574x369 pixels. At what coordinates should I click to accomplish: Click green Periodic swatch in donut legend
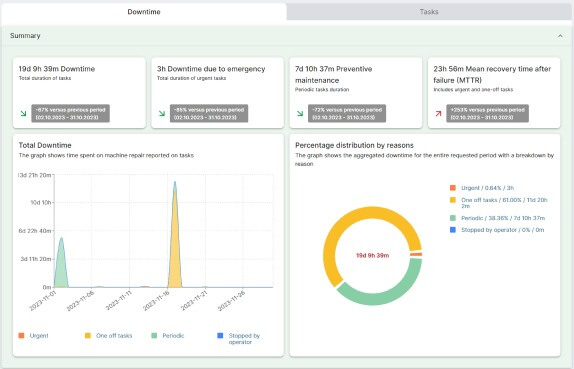pos(453,218)
